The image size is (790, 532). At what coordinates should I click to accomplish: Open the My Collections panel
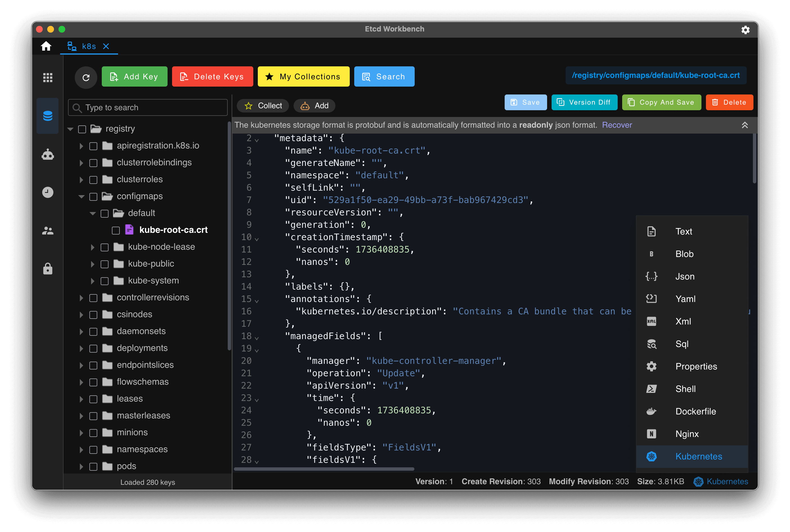coord(303,76)
